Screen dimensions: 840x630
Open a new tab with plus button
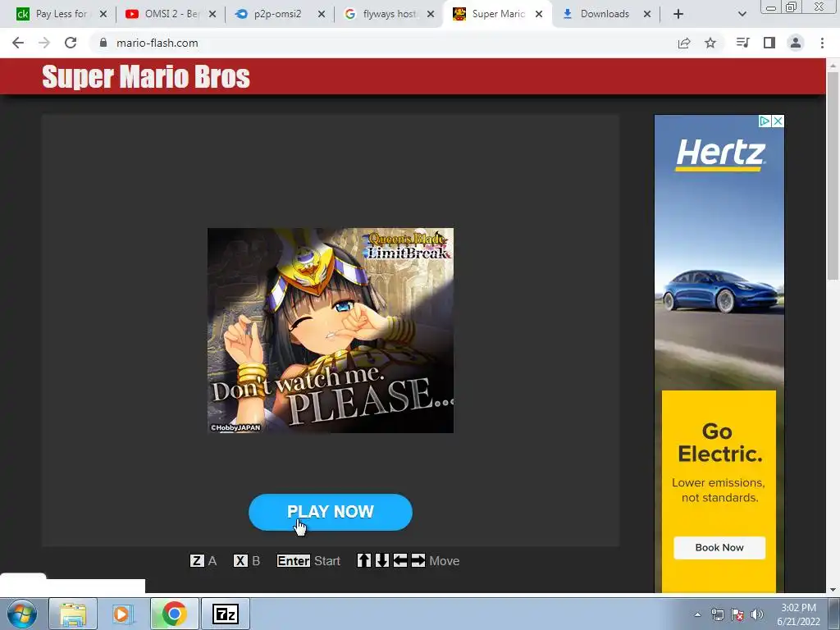tap(678, 15)
